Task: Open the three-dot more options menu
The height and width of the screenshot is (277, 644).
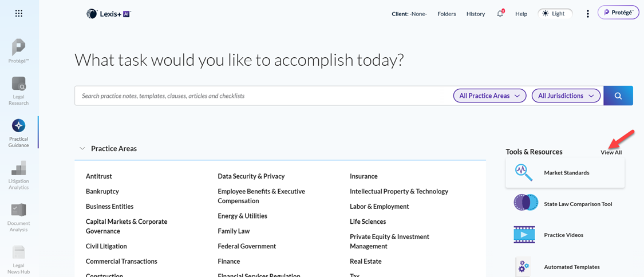Action: (x=588, y=14)
